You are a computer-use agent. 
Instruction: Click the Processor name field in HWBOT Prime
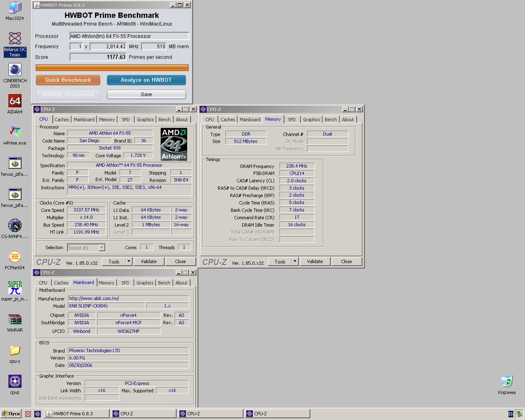(129, 36)
